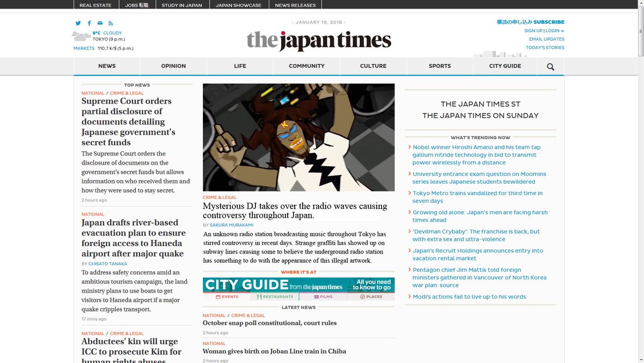Viewport: 644px width, 363px height.
Task: Open trending Devilman Crybaby story
Action: [x=476, y=235]
